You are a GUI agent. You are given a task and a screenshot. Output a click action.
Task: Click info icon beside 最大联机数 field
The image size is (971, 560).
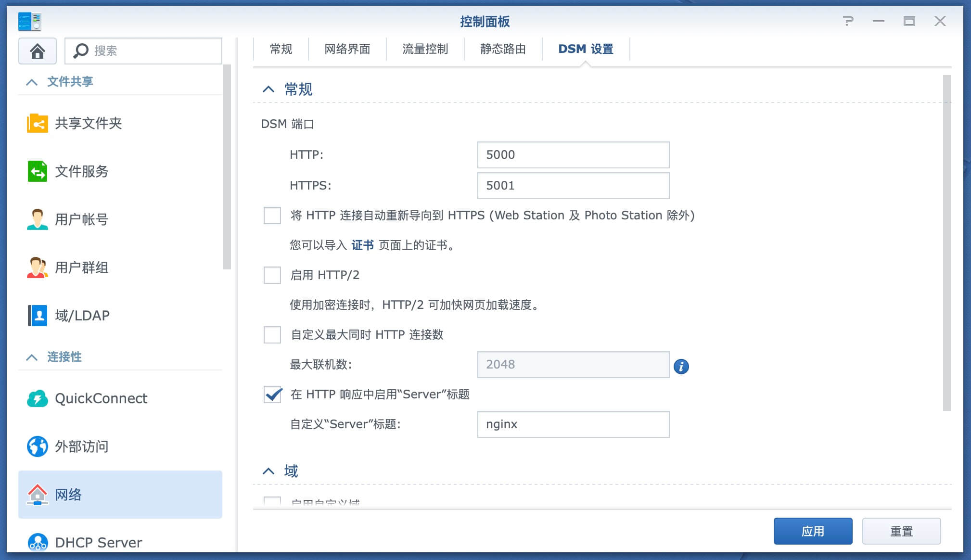(x=681, y=367)
